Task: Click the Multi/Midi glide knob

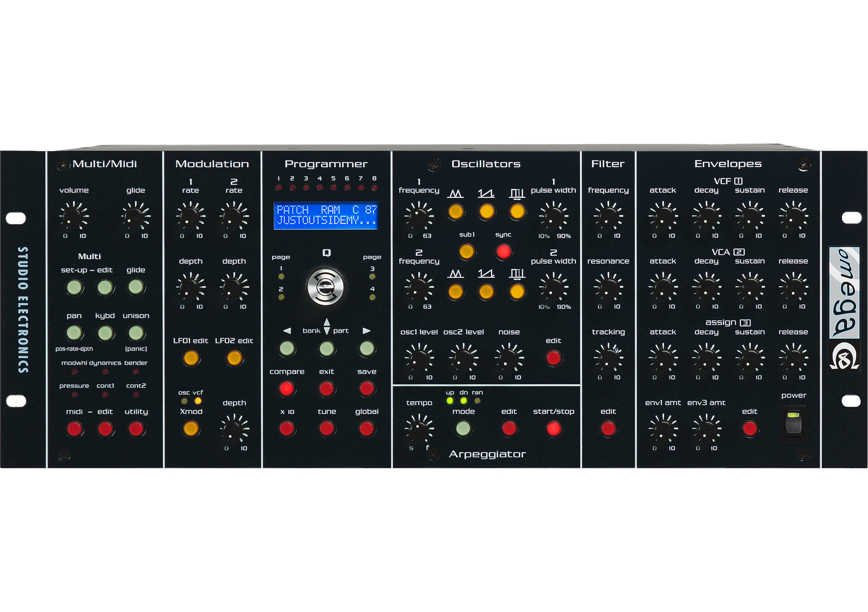Action: [136, 216]
